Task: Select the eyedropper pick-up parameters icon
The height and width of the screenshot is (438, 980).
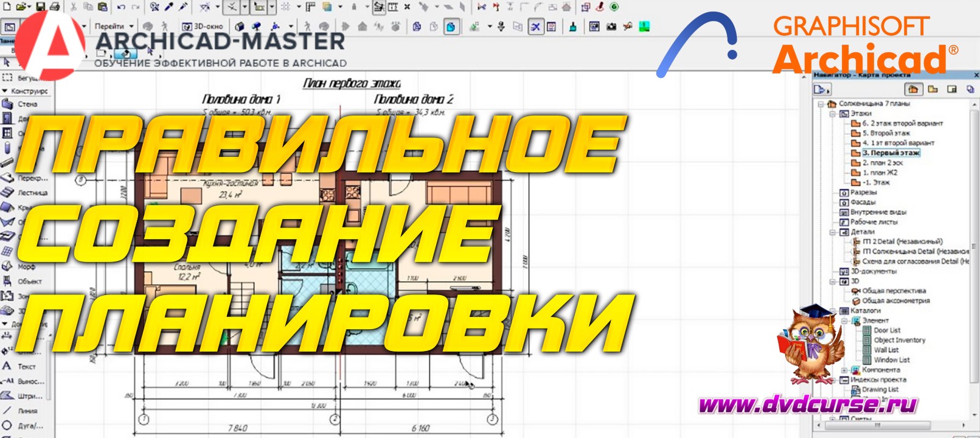Action: [x=169, y=7]
